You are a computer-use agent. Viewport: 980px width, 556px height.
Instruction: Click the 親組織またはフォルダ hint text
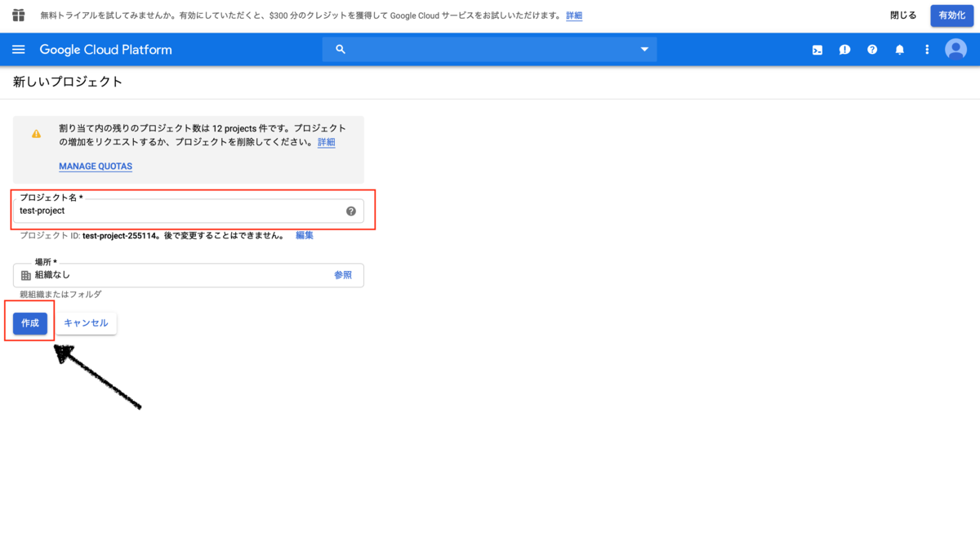60,295
